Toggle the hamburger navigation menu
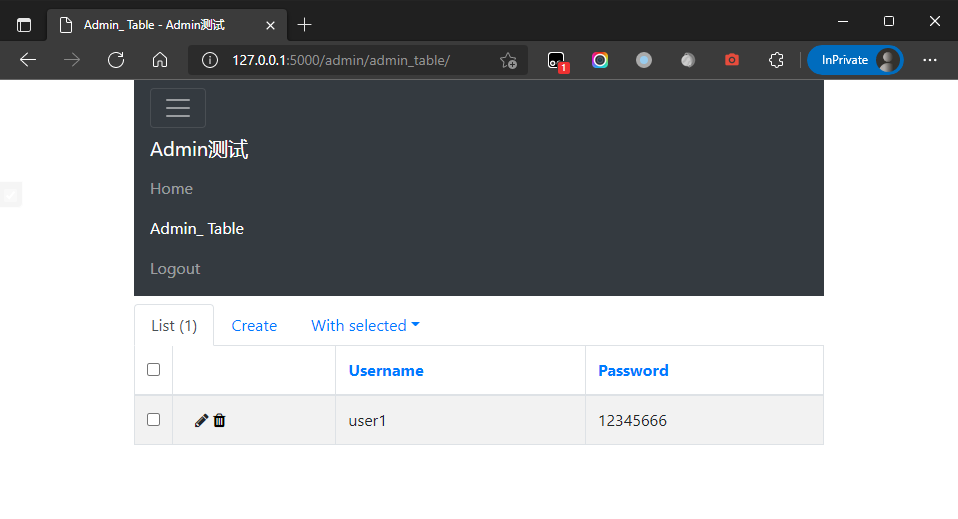Screen dimensions: 958x519 [178, 108]
